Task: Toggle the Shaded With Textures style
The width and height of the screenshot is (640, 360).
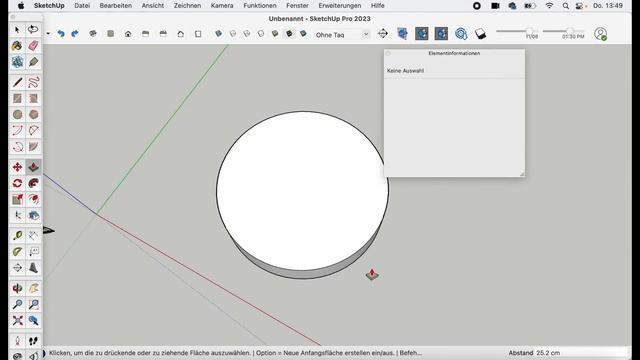Action: coord(289,34)
